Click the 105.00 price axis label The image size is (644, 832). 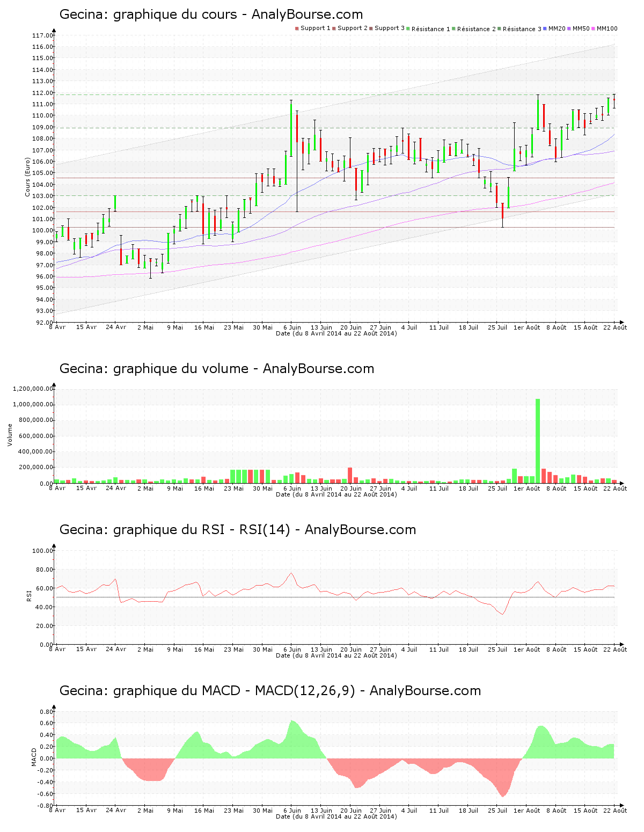(x=42, y=173)
